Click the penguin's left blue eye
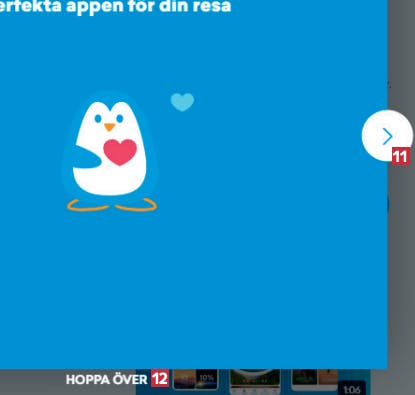Viewport: 415px width, 395px height. click(x=98, y=118)
